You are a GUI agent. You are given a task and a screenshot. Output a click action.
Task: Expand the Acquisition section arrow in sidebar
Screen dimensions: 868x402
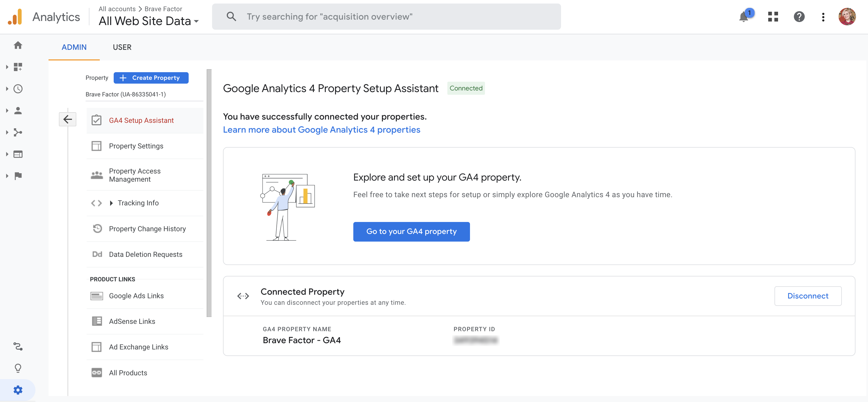(7, 132)
